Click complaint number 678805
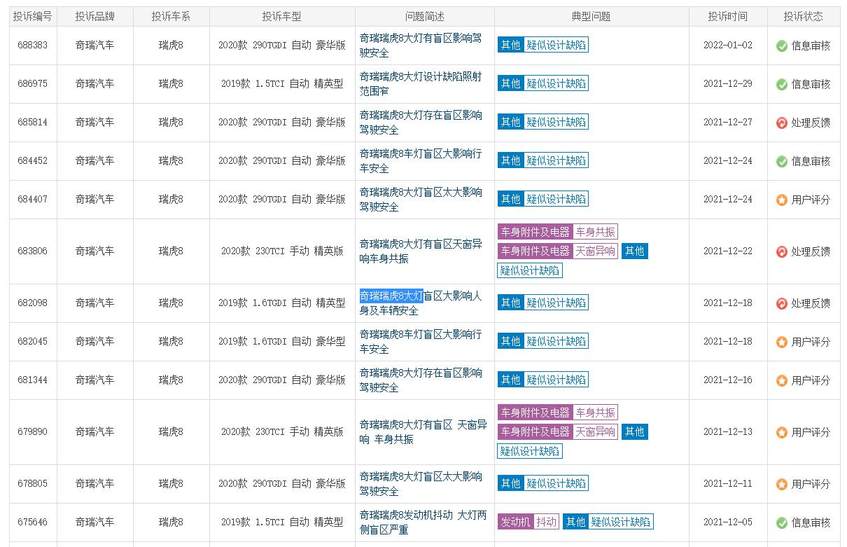This screenshot has width=847, height=547. (x=32, y=483)
